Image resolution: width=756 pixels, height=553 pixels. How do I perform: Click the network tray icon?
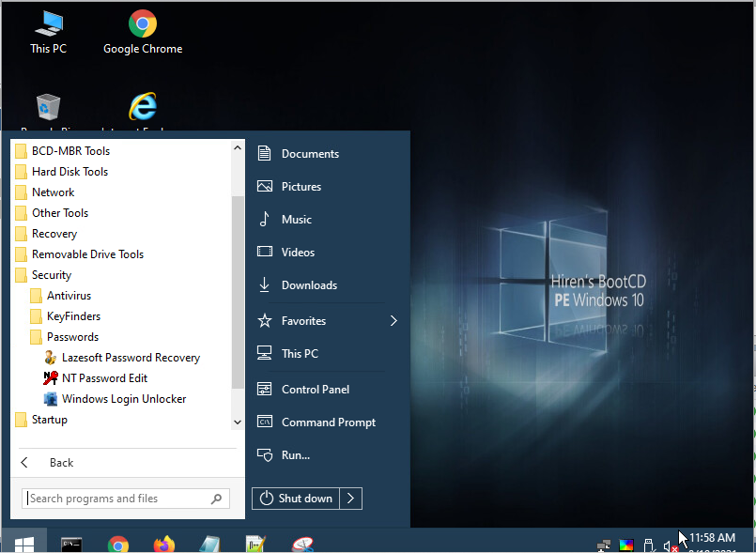(x=603, y=545)
